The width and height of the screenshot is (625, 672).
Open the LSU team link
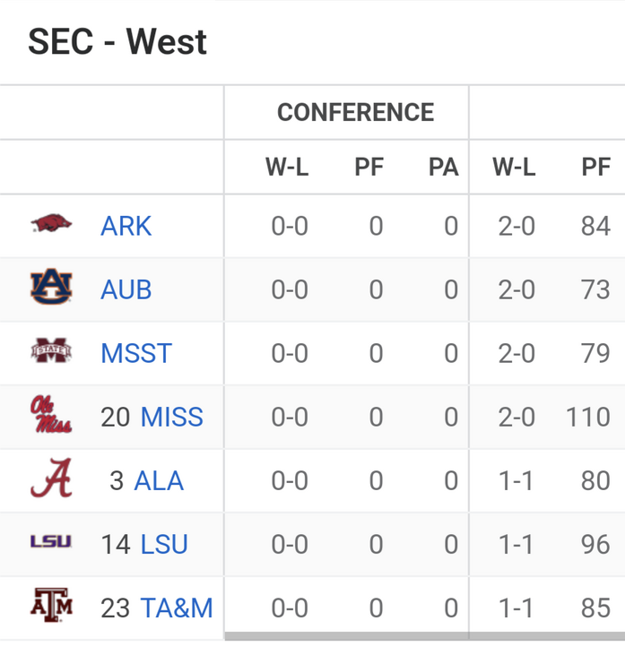click(x=164, y=544)
